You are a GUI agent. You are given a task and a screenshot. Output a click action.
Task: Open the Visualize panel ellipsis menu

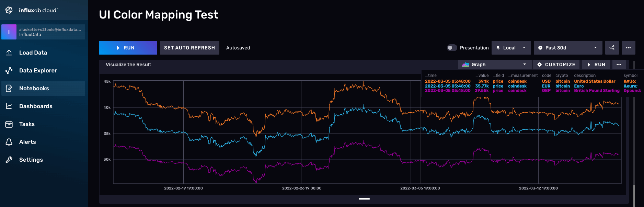pos(619,65)
